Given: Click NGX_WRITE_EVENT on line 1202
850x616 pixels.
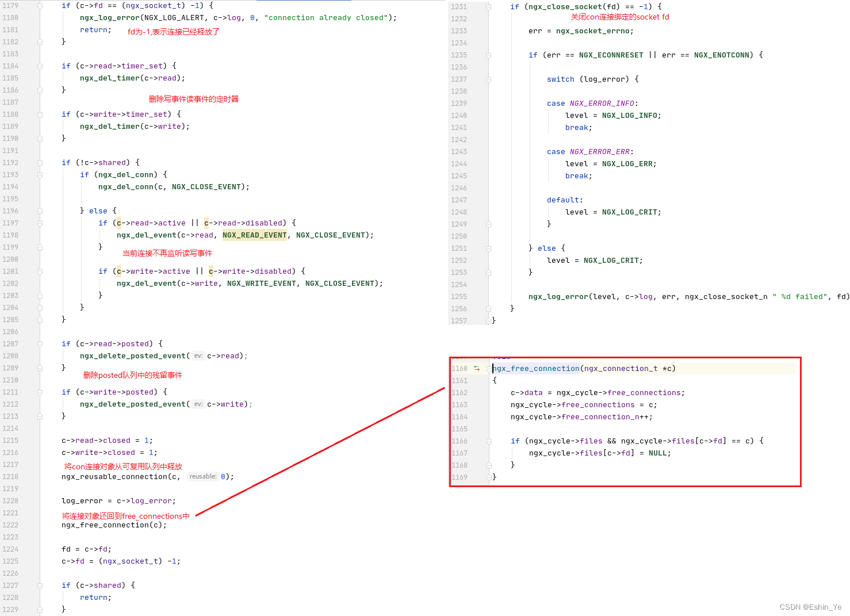Looking at the screenshot, I should point(261,284).
